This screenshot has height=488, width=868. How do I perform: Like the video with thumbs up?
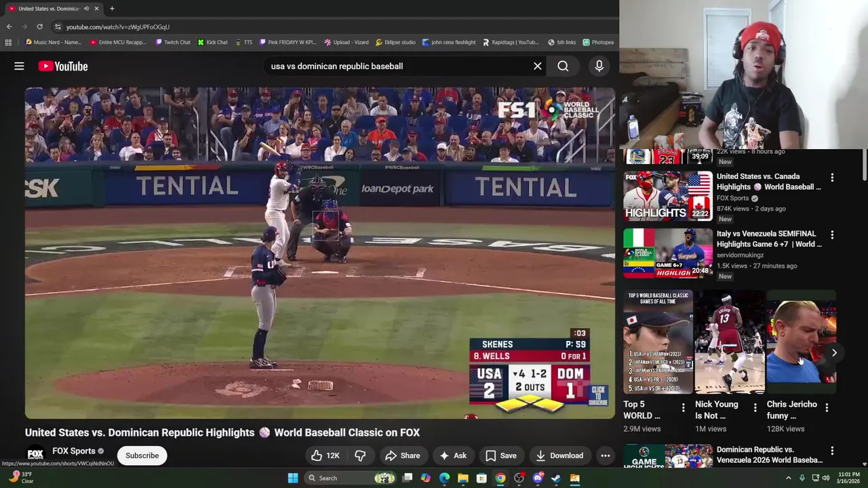(325, 455)
